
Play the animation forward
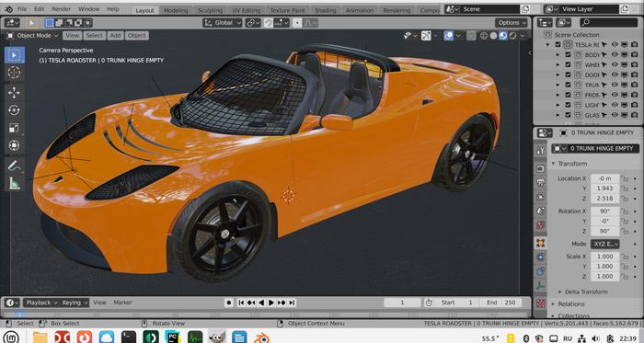click(x=271, y=303)
